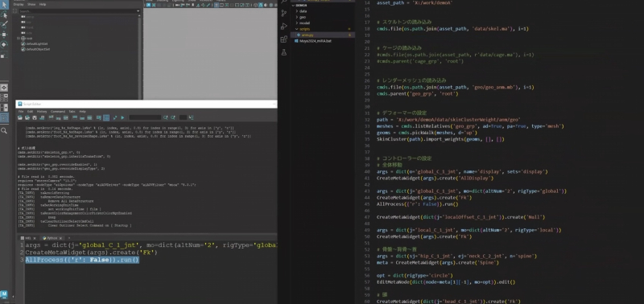Click Script Editor search up icon

[x=173, y=117]
